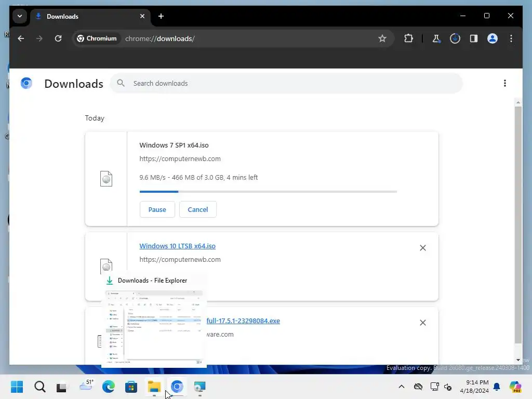Screen dimensions: 532x399
Task: Bookmark this page with the star icon
Action: (x=382, y=38)
